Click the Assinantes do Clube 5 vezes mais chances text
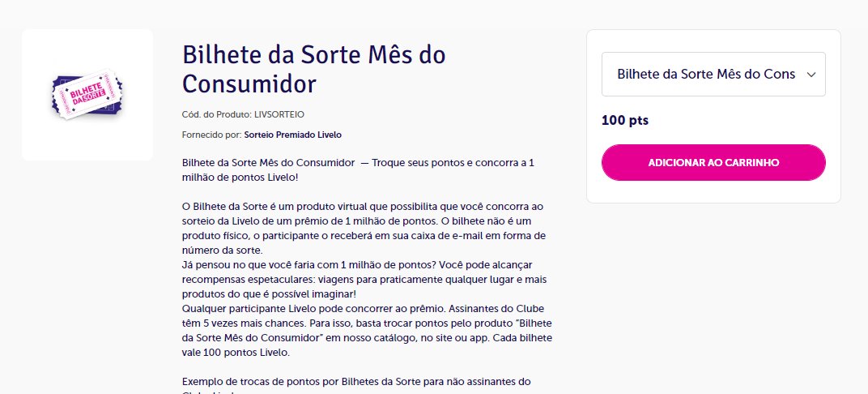868x394 pixels. click(367, 316)
